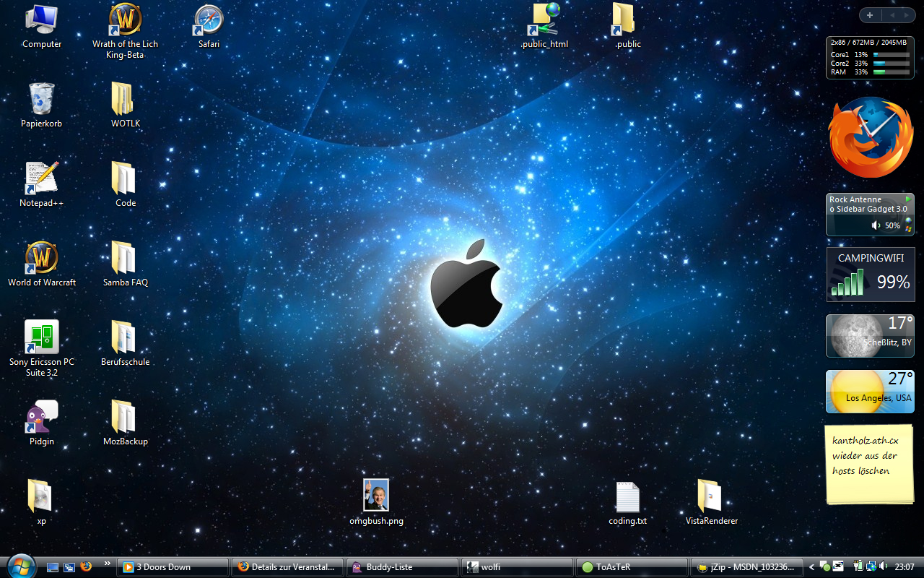The width and height of the screenshot is (924, 578).
Task: Select the Safari desktop shortcut
Action: click(209, 20)
